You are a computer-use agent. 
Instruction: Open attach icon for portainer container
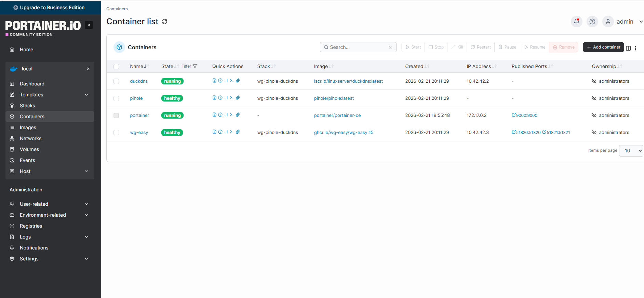click(238, 115)
